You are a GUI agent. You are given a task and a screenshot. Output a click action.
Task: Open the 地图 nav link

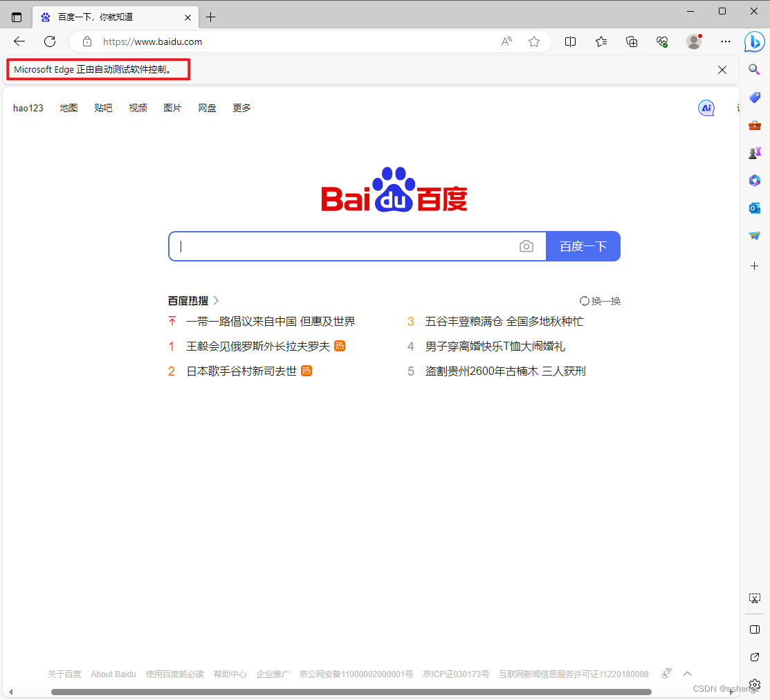[68, 108]
